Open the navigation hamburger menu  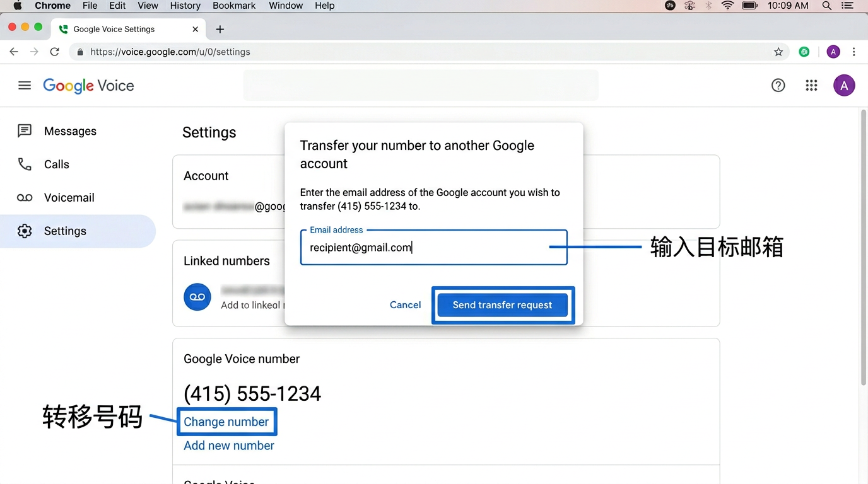(25, 85)
